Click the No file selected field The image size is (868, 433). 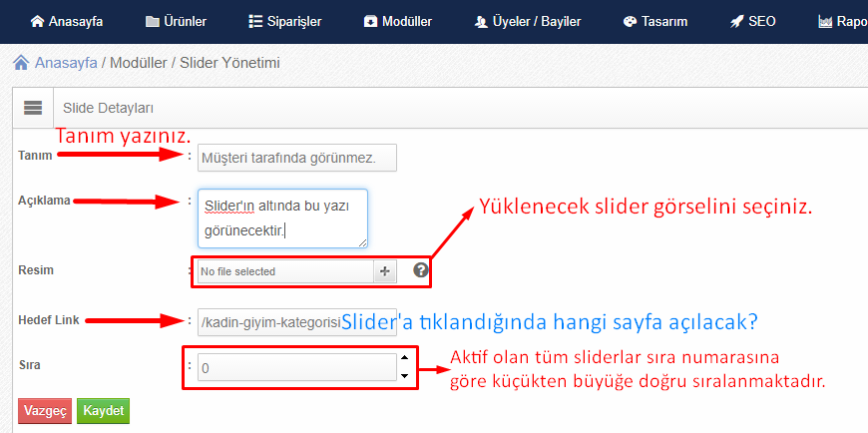tap(286, 271)
